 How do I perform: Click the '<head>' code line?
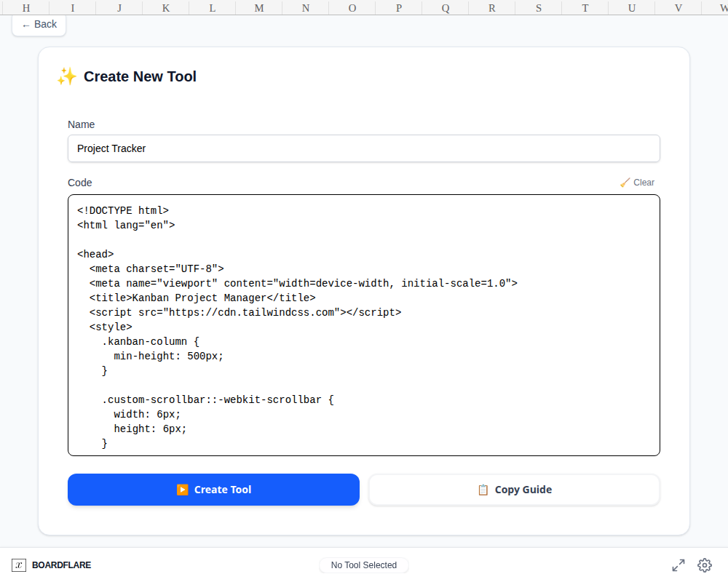[x=95, y=254]
